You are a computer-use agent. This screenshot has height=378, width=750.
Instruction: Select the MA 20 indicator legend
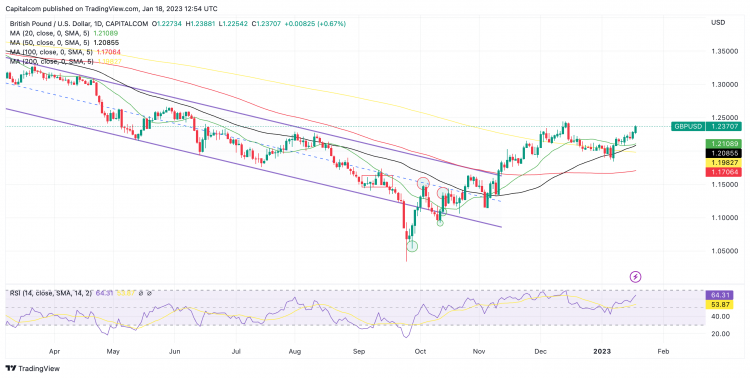64,33
